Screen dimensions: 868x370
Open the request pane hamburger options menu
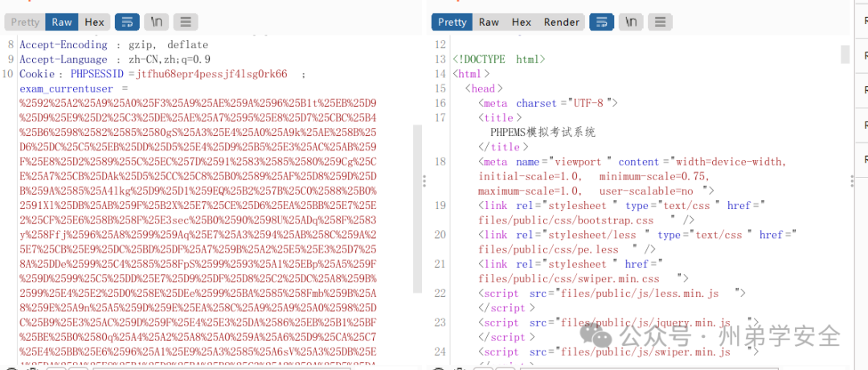pyautogui.click(x=186, y=23)
